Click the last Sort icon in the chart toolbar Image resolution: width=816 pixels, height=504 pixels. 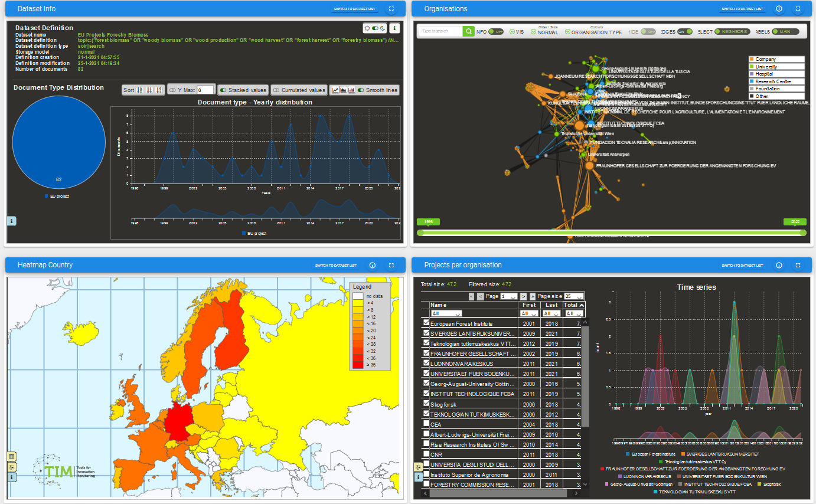159,90
